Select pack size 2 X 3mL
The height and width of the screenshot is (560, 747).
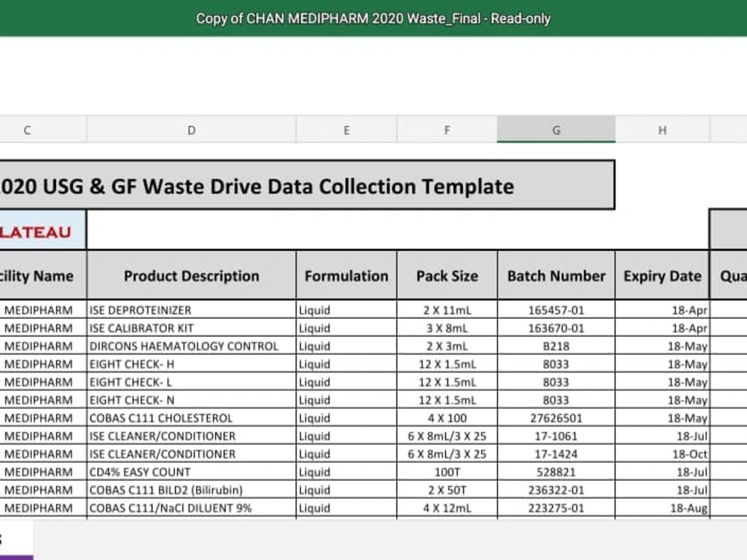point(447,346)
